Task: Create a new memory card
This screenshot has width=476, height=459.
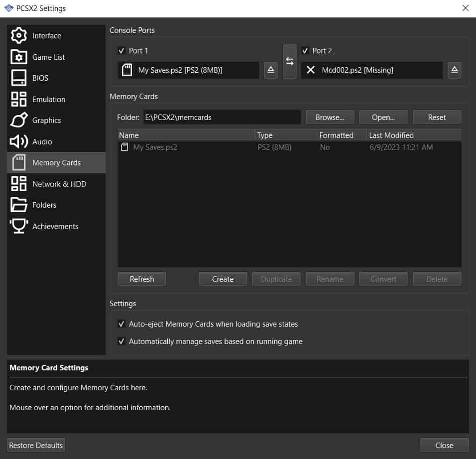Action: coord(223,279)
